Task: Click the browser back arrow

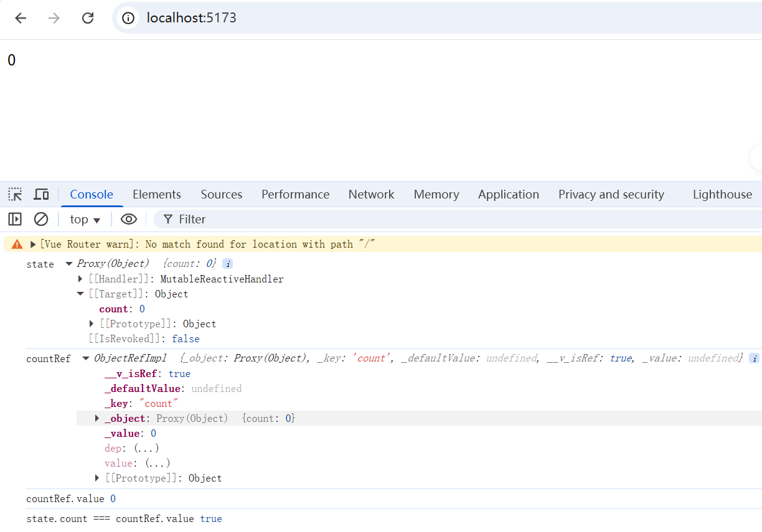Action: click(21, 18)
